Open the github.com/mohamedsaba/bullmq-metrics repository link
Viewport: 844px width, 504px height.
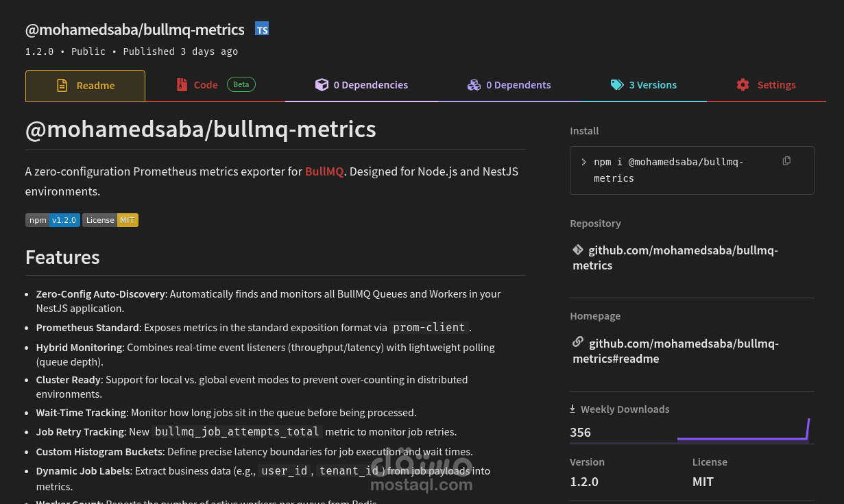pyautogui.click(x=675, y=258)
